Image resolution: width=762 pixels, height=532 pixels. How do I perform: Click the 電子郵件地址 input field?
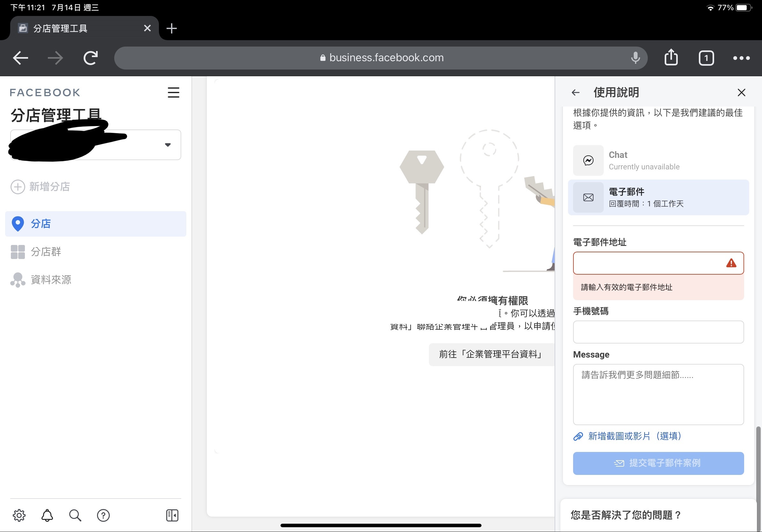point(658,263)
